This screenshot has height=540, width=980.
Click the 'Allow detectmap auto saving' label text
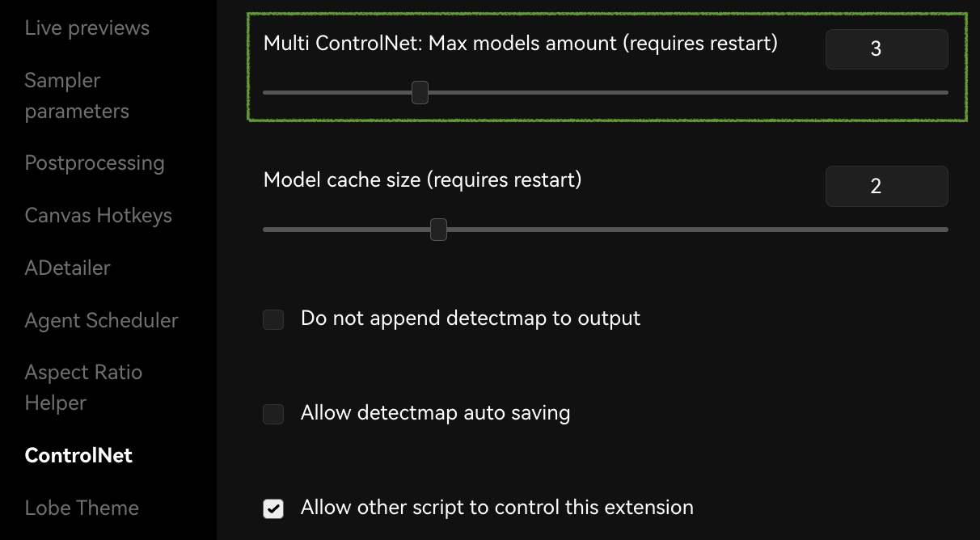tap(435, 413)
